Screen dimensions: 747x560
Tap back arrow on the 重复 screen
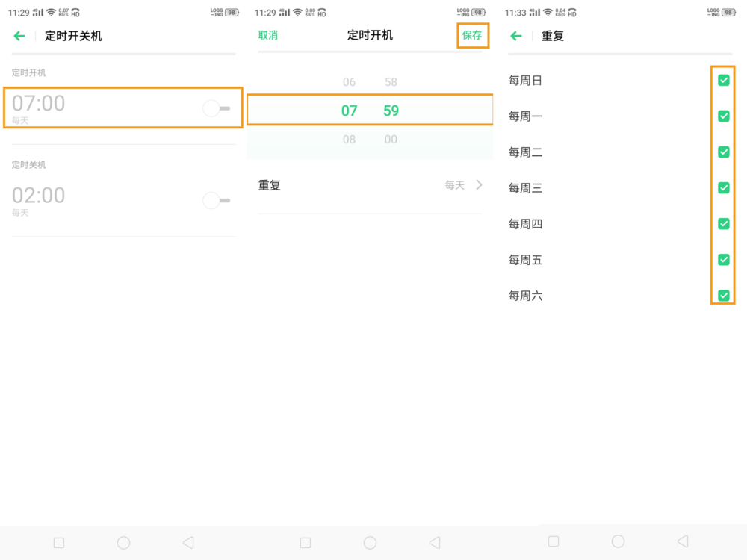point(516,36)
